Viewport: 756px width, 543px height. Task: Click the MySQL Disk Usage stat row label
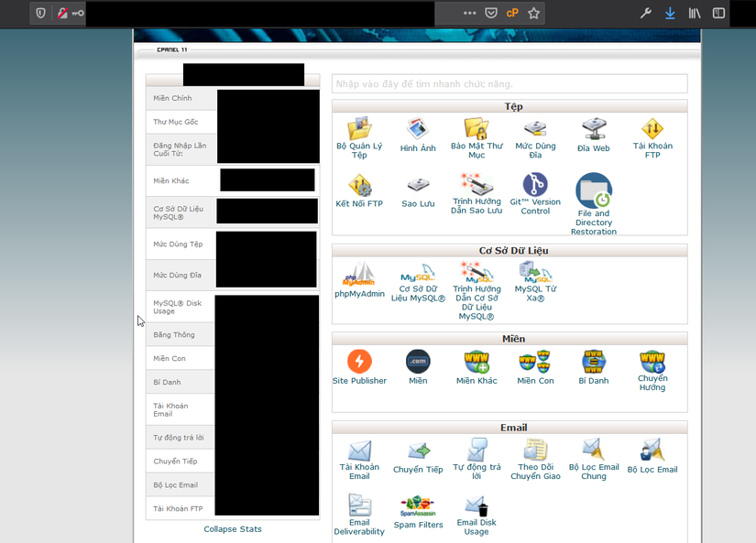[178, 307]
